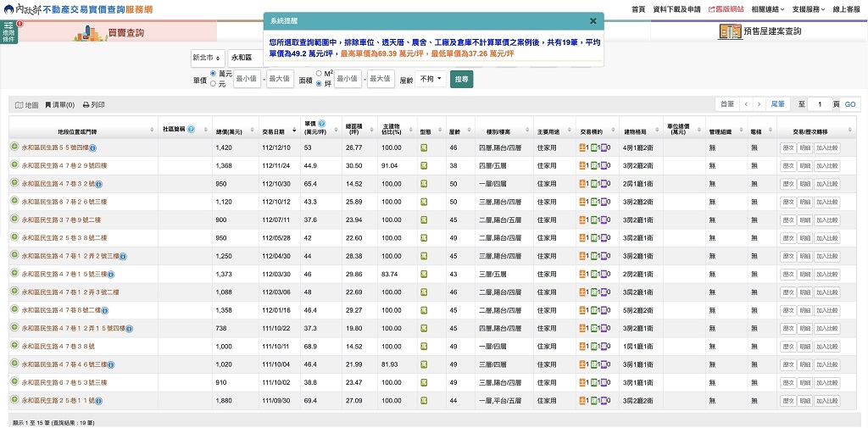Click building type icon in first row
Image resolution: width=868 pixels, height=428 pixels.
coord(424,147)
